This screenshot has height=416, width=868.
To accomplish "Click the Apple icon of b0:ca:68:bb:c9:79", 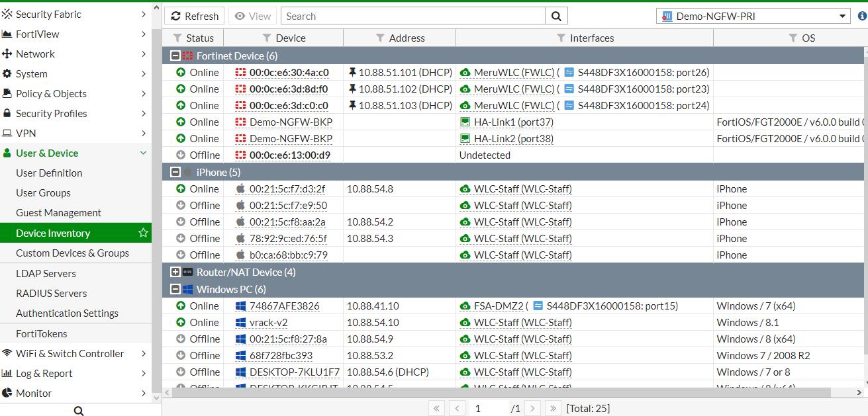I will [x=241, y=255].
